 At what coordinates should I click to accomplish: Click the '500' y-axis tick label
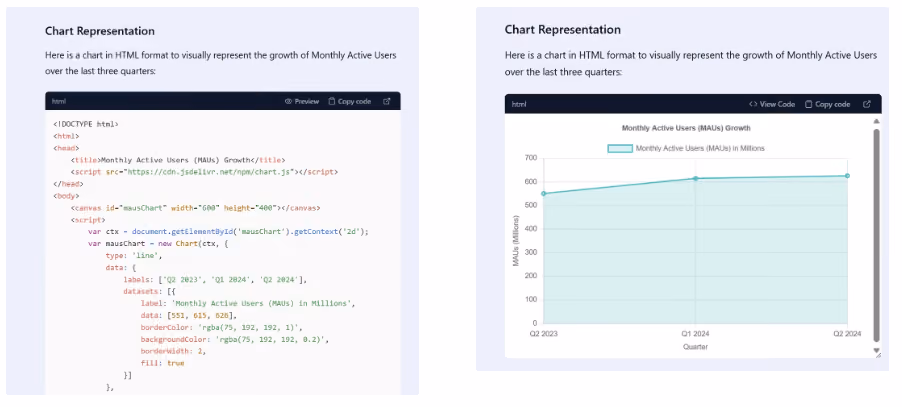click(531, 205)
